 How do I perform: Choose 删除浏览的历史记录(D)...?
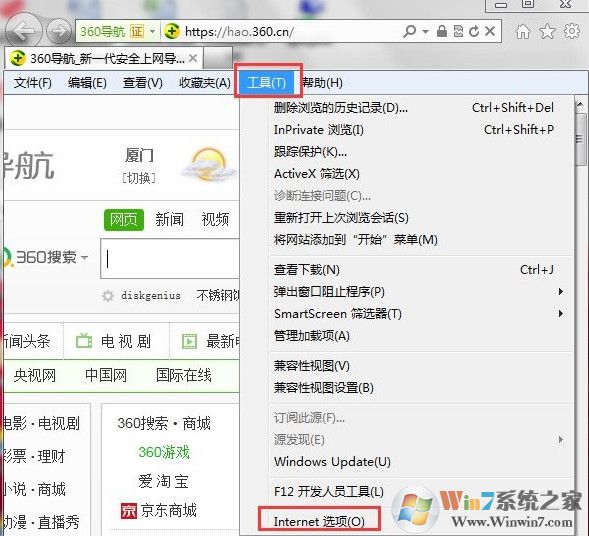pyautogui.click(x=407, y=108)
